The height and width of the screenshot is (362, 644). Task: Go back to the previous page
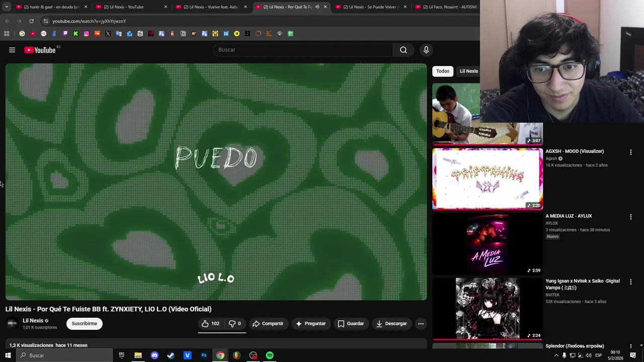(x=7, y=21)
